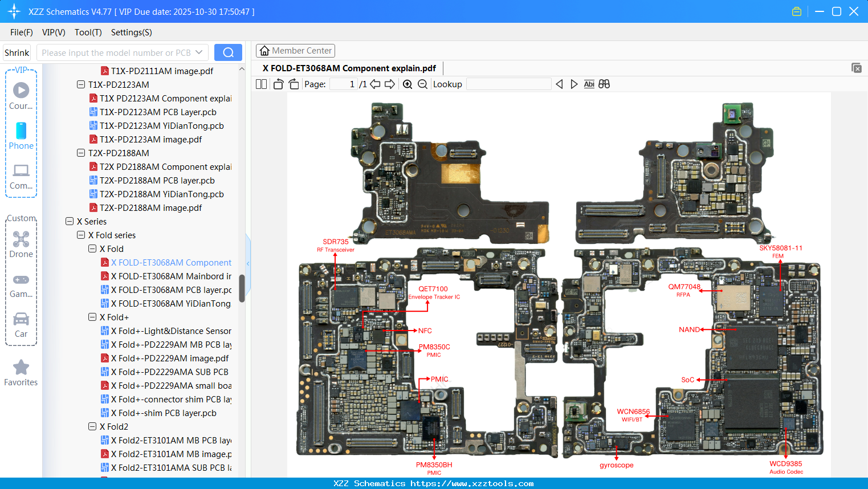
Task: Open the Favorites panel
Action: pos(21,373)
